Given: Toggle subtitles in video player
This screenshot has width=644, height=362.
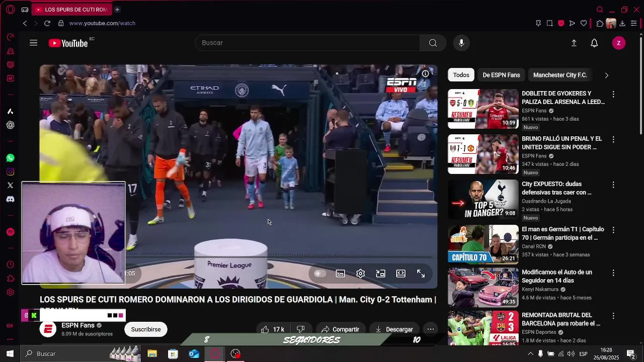Looking at the screenshot, I should tap(341, 274).
